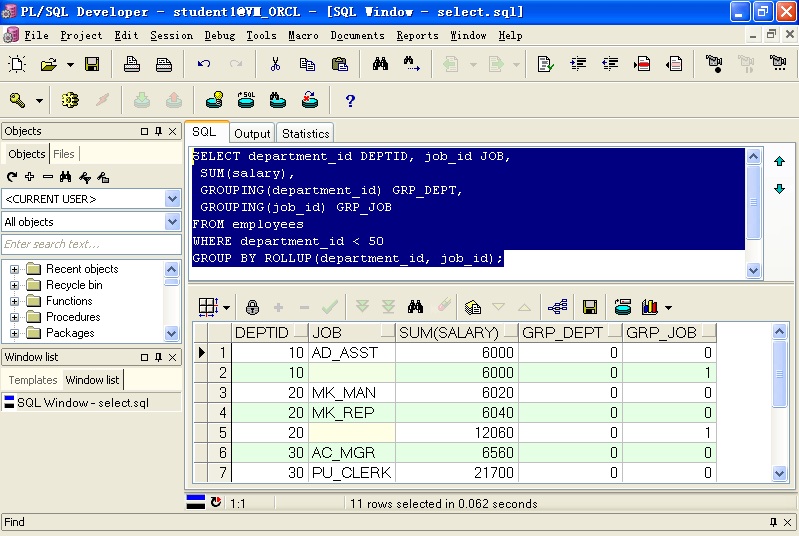Click the Explain plan lightbulb icon
Viewport: 799px width, 536px height.
pos(215,100)
